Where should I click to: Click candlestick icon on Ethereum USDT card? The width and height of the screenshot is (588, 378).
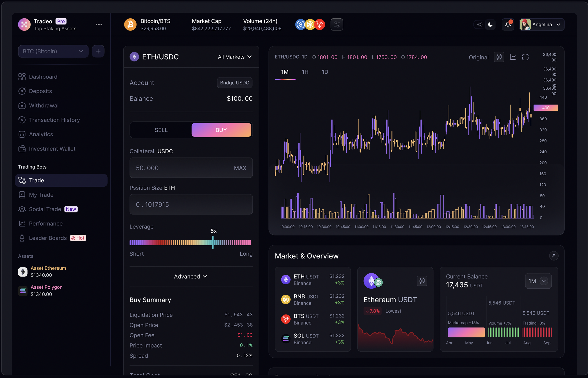[x=422, y=281]
